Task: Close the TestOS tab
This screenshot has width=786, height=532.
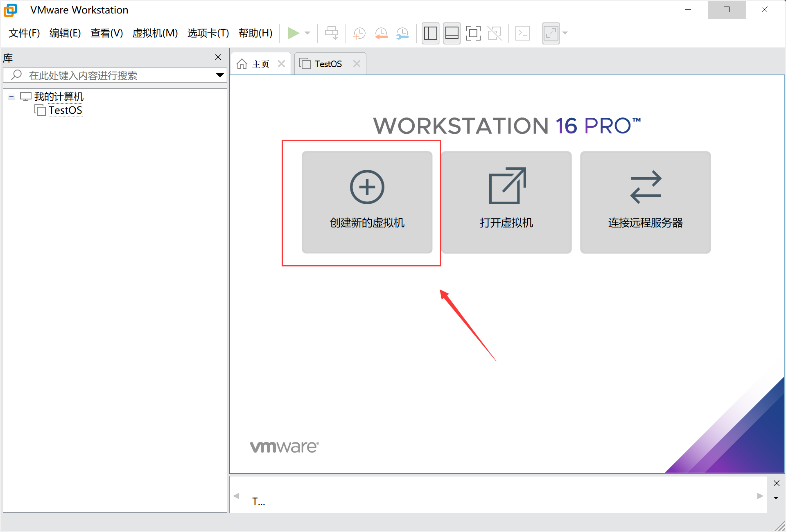Action: click(x=357, y=64)
